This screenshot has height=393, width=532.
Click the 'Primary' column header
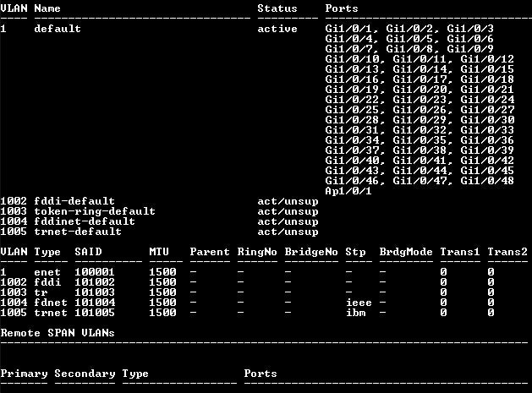pos(24,374)
